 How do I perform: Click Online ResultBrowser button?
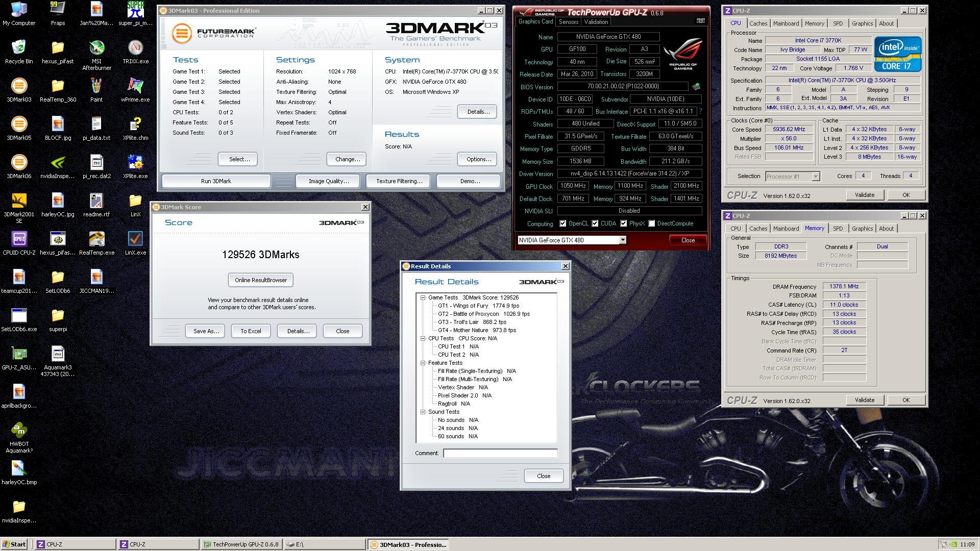pyautogui.click(x=261, y=280)
